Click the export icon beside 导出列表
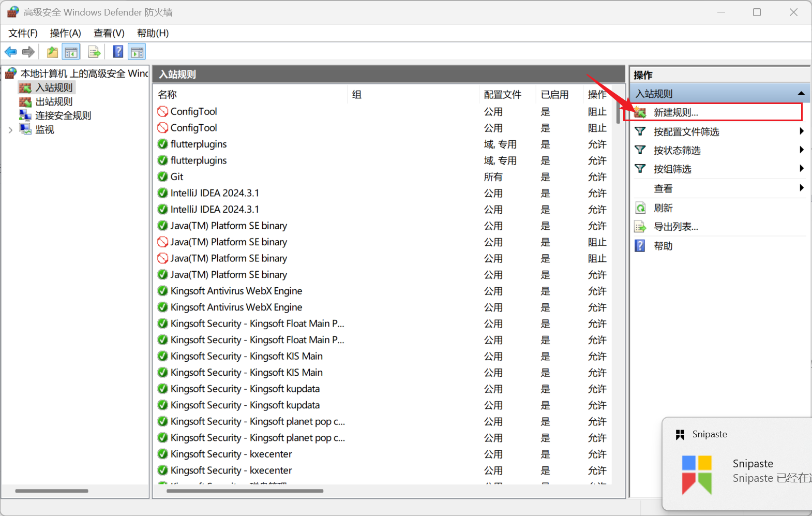812x516 pixels. click(x=640, y=227)
